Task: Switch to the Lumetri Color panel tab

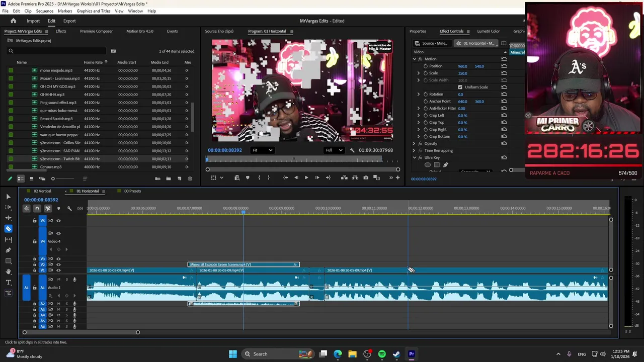Action: click(488, 31)
